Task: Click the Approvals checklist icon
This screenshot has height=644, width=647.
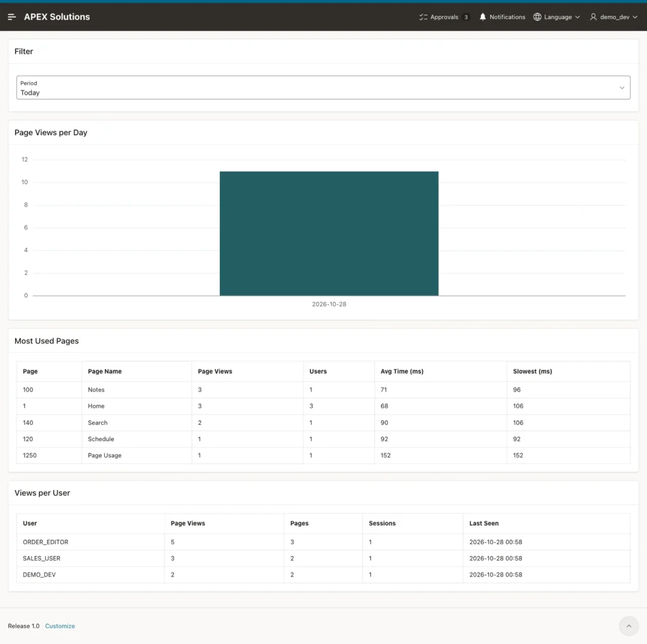Action: click(423, 17)
